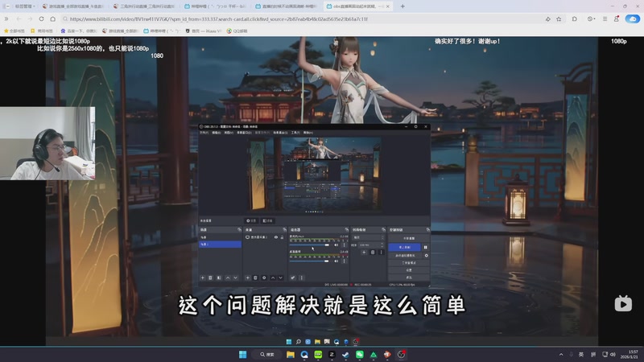
Task: Open the View menu in the OBS menu bar
Action: [x=229, y=133]
